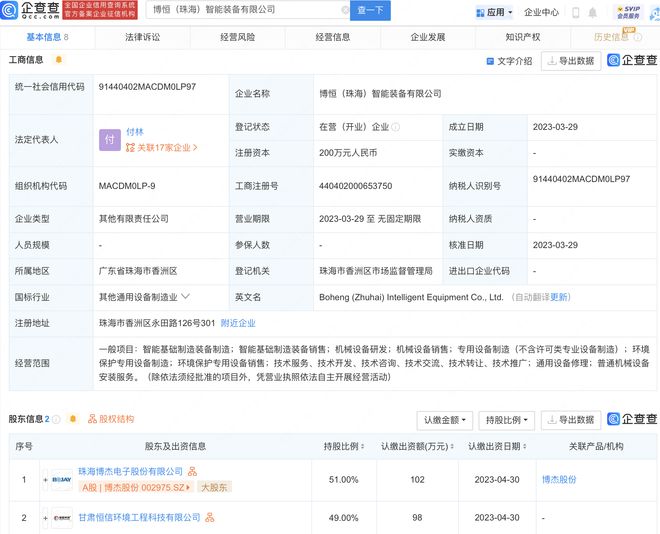This screenshot has width=660, height=534.
Task: Open 认缴金额 filter dropdown
Action: pos(444,420)
